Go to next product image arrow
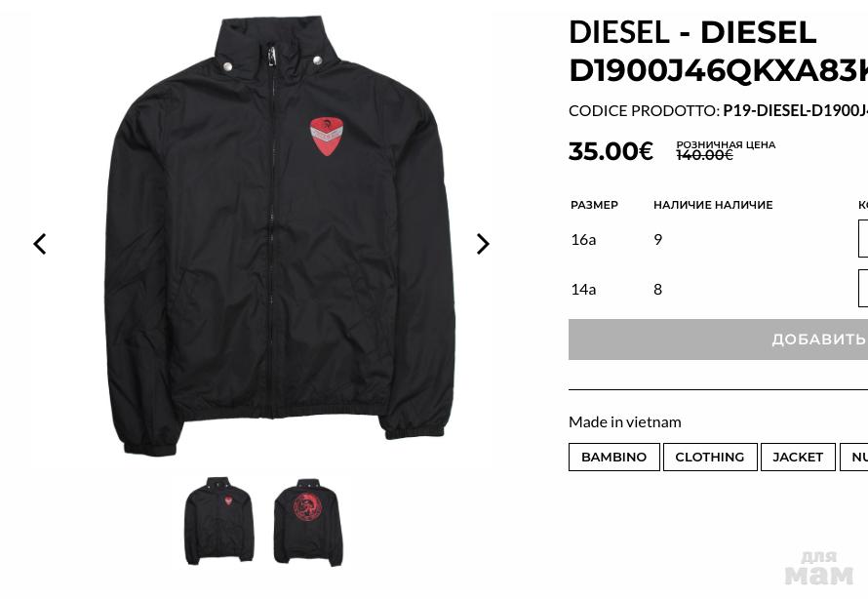The height and width of the screenshot is (599, 868). point(483,244)
